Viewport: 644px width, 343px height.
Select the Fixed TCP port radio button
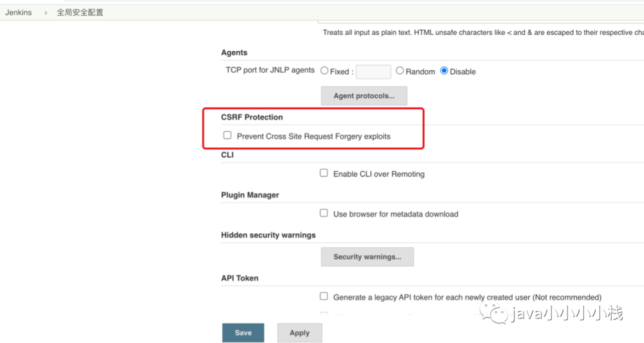(x=324, y=71)
